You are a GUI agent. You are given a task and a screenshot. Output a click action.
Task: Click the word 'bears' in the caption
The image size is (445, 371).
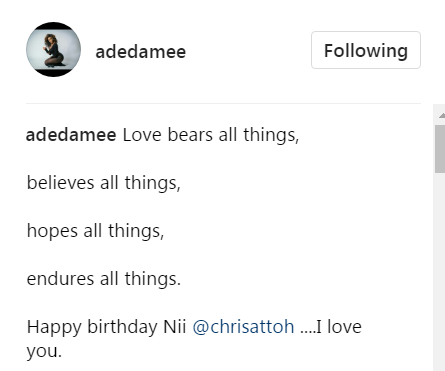point(190,135)
